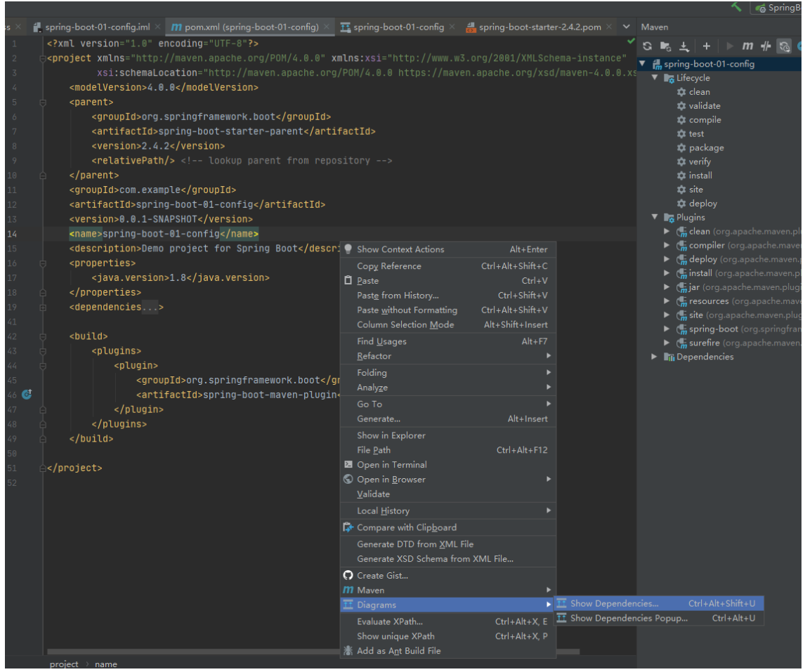This screenshot has height=672, width=805.
Task: Click 'project' in the breadcrumb bar
Action: click(x=64, y=664)
